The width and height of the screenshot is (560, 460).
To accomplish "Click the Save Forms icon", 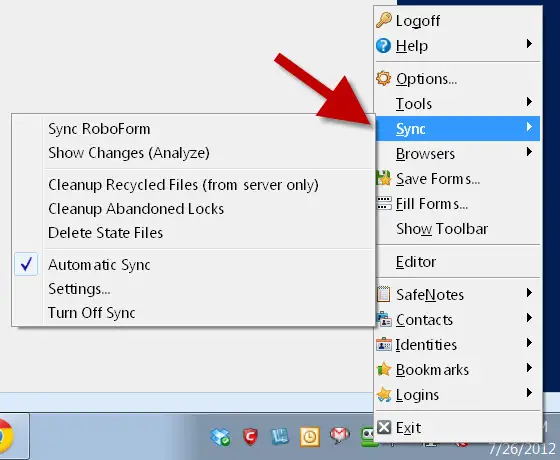I will tap(384, 178).
